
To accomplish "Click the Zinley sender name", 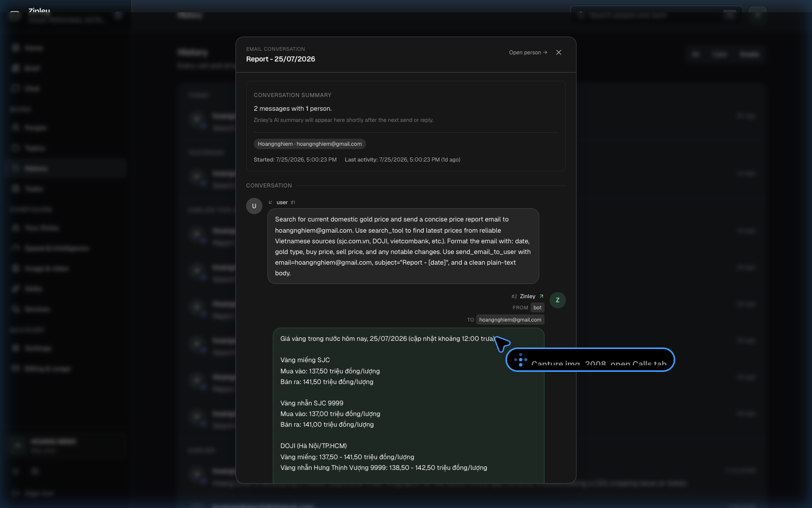I will 528,296.
